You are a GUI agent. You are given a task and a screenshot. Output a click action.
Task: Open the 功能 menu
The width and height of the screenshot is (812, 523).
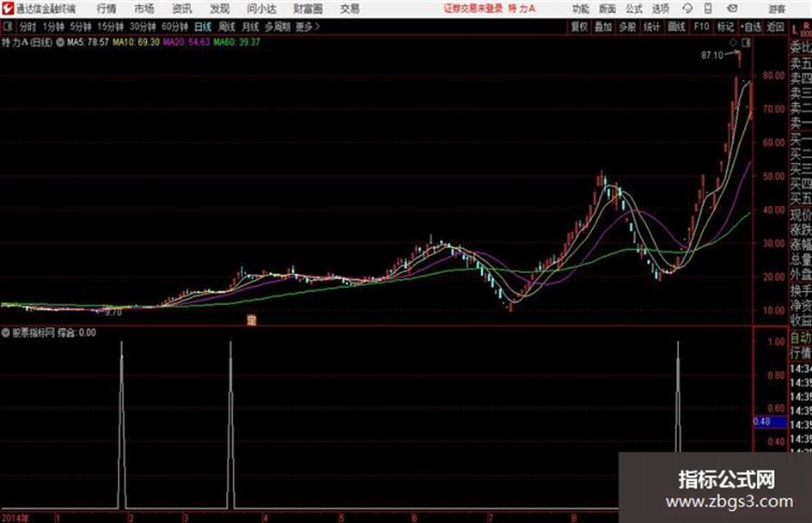[581, 9]
